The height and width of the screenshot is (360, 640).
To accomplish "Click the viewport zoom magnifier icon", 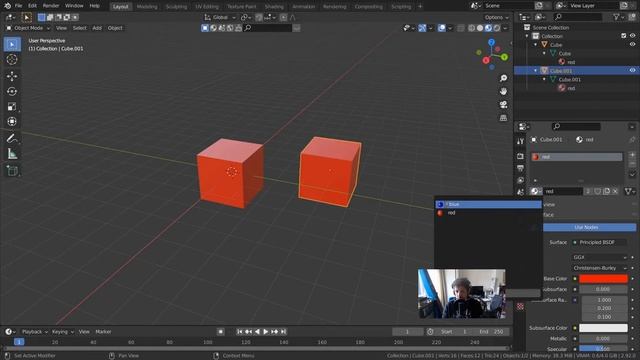I will 504,78.
